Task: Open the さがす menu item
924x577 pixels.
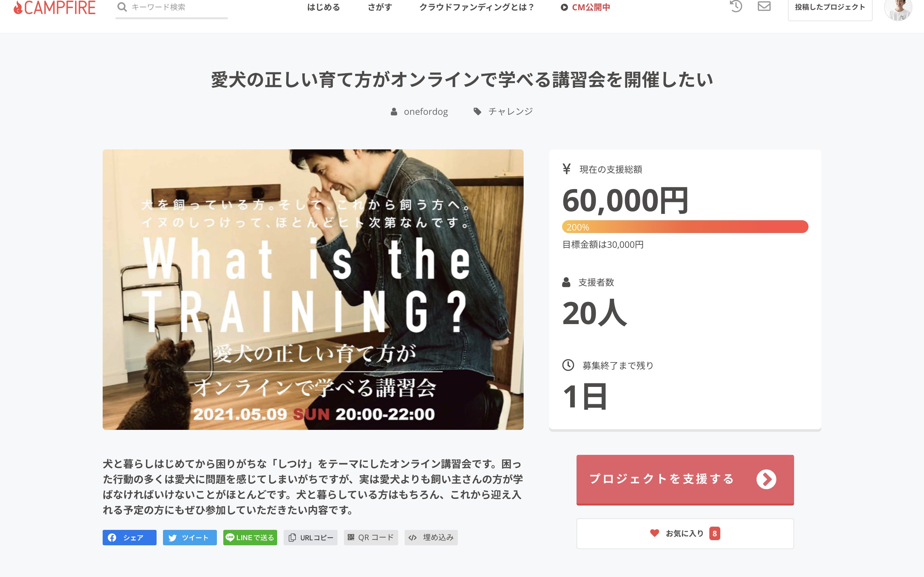Action: point(380,7)
